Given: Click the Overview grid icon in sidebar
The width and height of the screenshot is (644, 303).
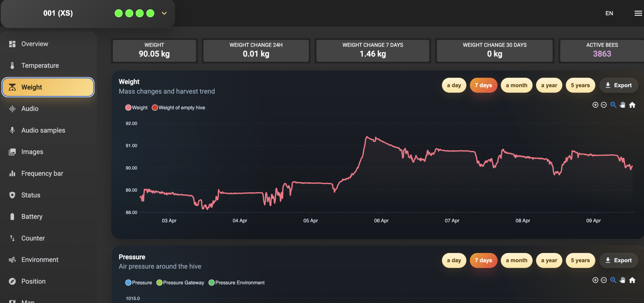Looking at the screenshot, I should [12, 44].
